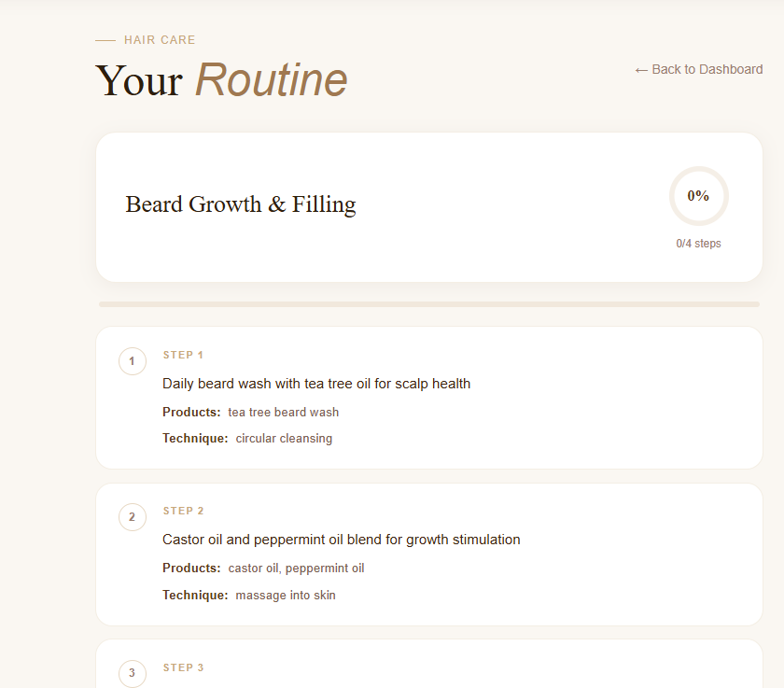Screen dimensions: 784x688
Task: Click the horizontal routine progress bar
Action: (428, 304)
